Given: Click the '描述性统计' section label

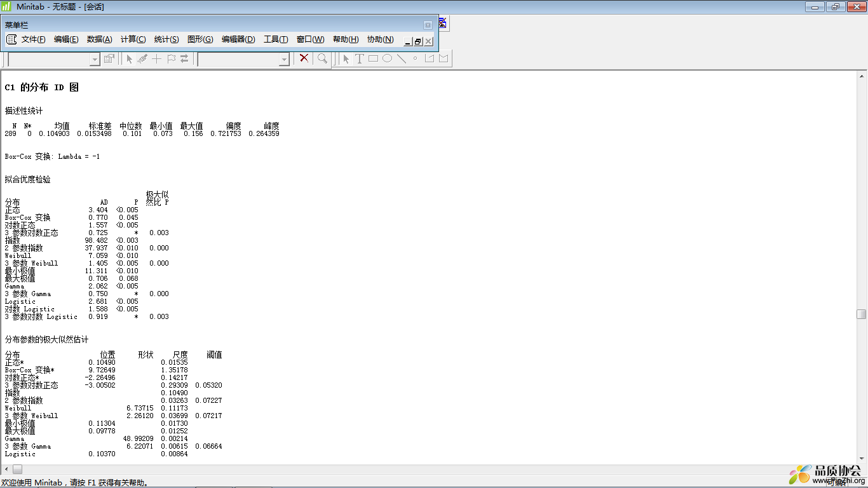Looking at the screenshot, I should coord(24,111).
